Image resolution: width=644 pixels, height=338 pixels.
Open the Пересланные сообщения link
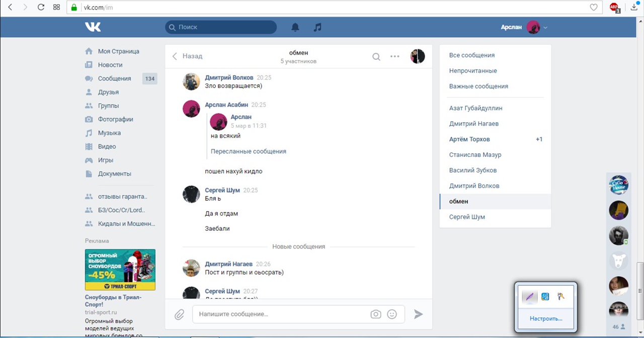point(249,151)
